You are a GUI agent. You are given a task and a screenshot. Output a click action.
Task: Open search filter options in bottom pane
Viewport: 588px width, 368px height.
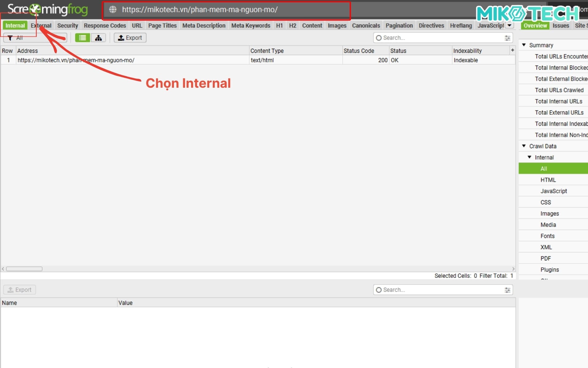(507, 289)
